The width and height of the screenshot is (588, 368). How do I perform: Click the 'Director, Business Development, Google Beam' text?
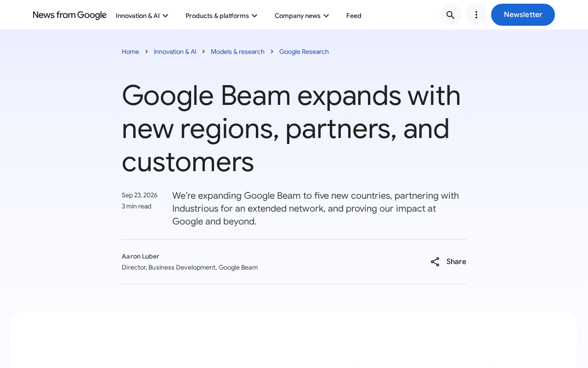(x=190, y=267)
